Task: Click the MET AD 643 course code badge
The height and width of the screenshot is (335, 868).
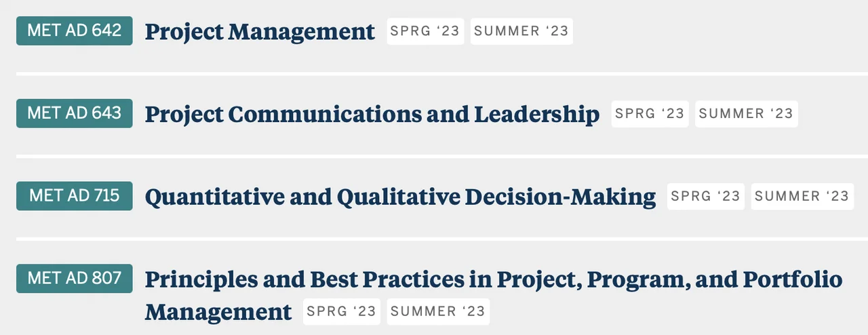Action: (75, 113)
